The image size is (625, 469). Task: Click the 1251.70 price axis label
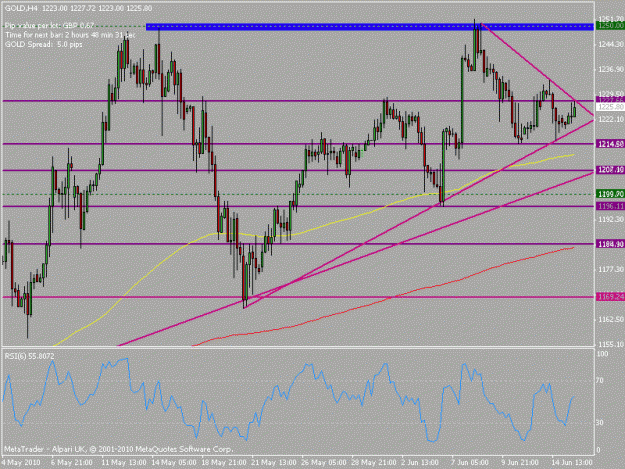point(610,18)
